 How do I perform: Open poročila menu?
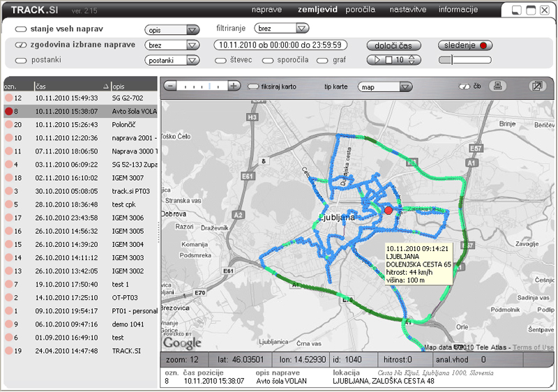360,10
